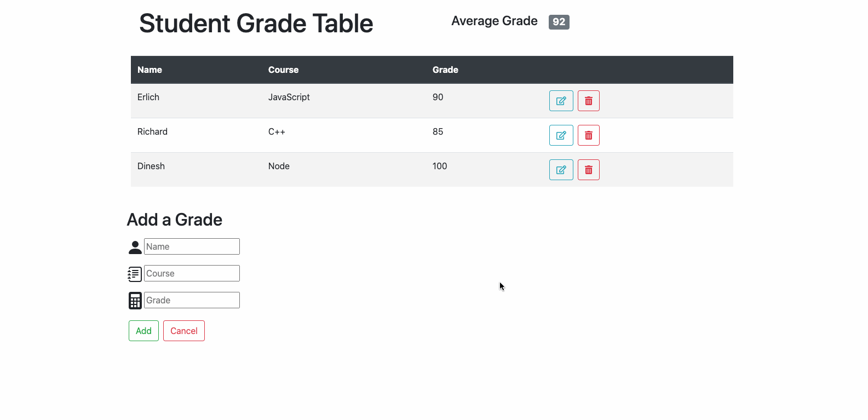
Task: Delete Erlich's grade row
Action: point(588,101)
